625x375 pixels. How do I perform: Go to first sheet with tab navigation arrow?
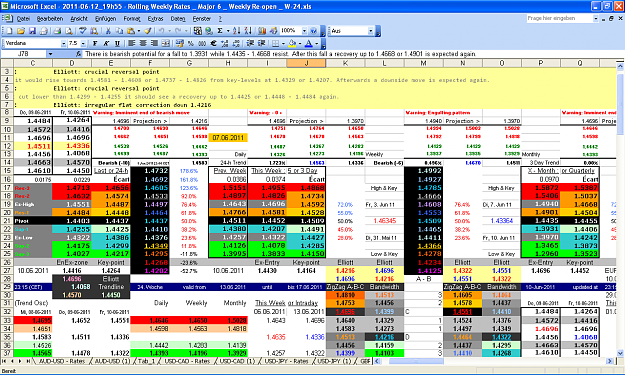pos(4,361)
